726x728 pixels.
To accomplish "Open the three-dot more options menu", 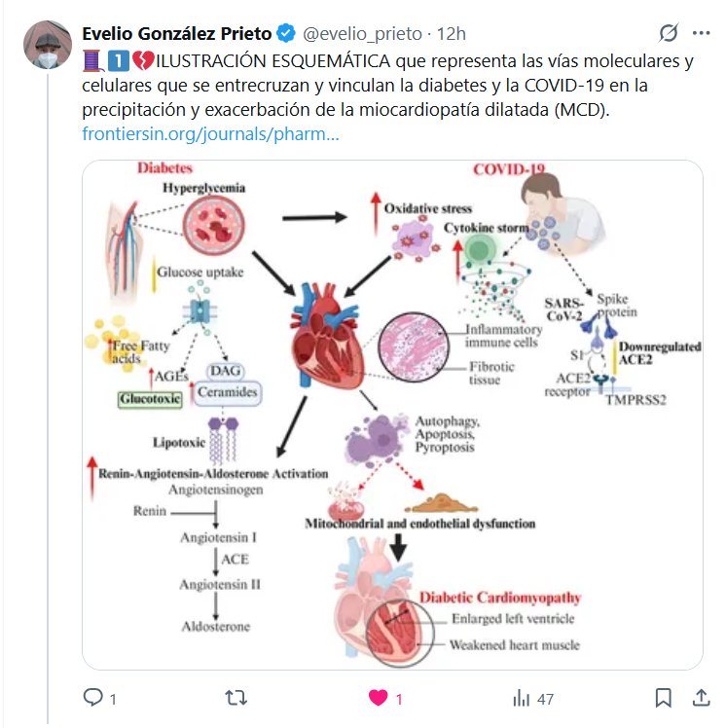I will pos(702,33).
